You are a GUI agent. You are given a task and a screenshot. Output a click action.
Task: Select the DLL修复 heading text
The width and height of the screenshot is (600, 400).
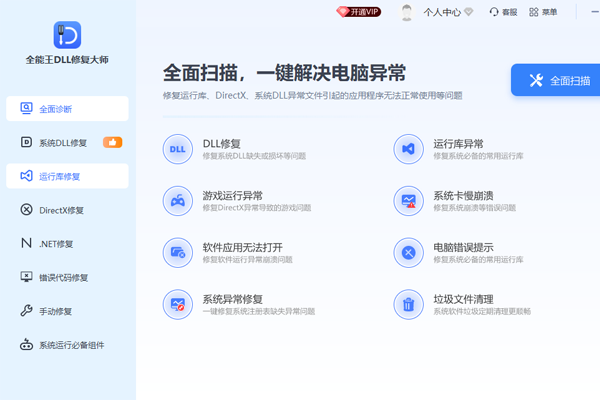pos(222,144)
